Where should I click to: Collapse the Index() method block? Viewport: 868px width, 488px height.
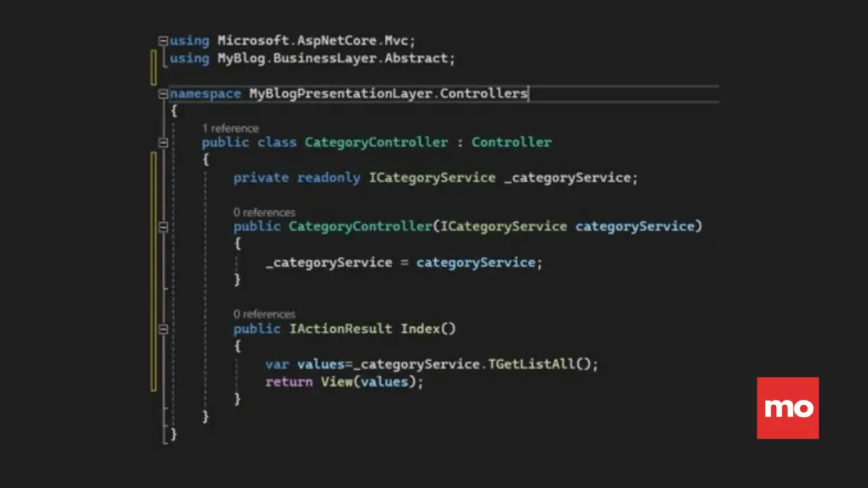[163, 329]
